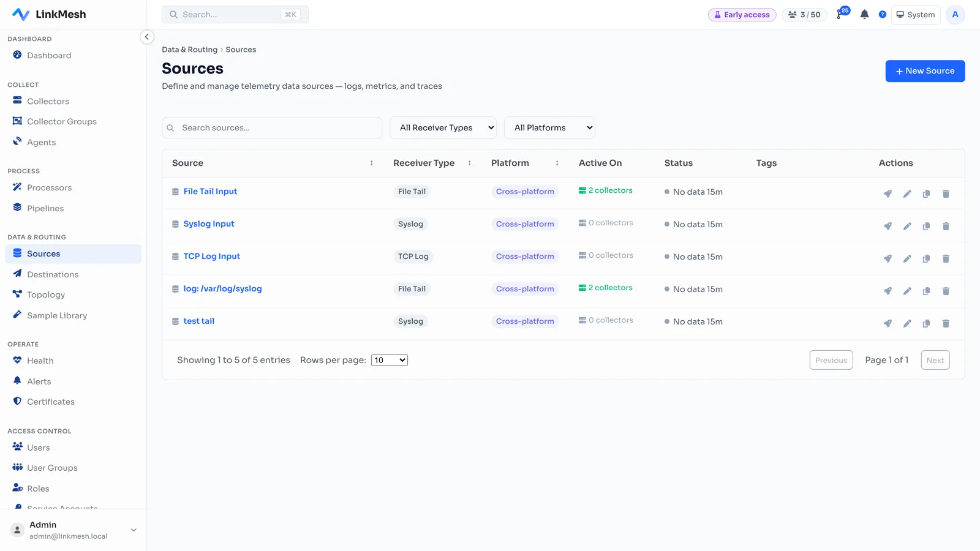Focus the global Search box in header
Image resolution: width=980 pixels, height=551 pixels.
(235, 15)
